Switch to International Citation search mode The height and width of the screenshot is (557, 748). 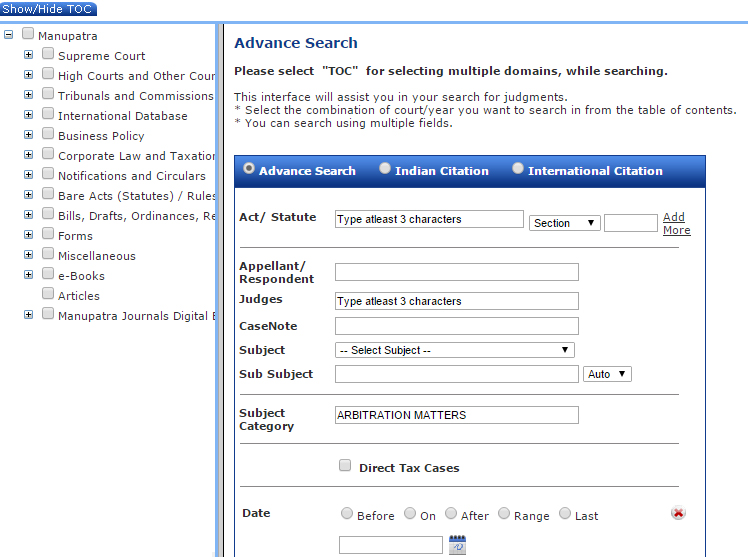[518, 168]
